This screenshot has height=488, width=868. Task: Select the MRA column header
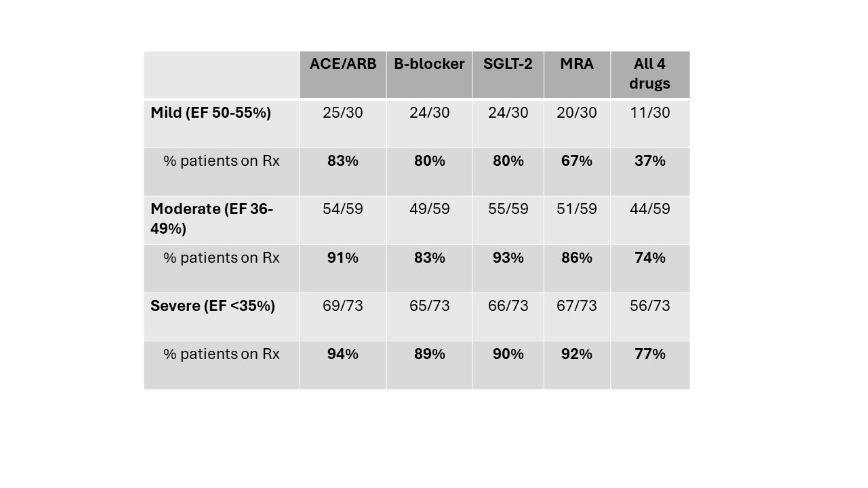[x=577, y=64]
